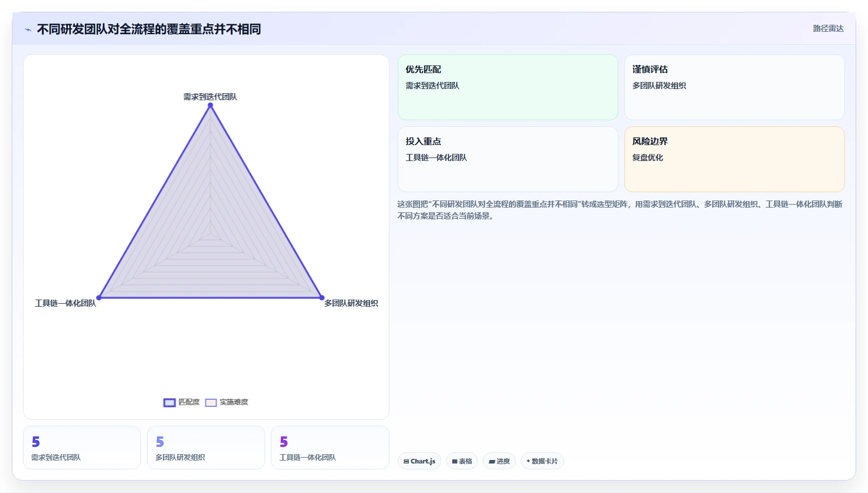
Task: Click the icon in the Chart.js tag
Action: [407, 461]
